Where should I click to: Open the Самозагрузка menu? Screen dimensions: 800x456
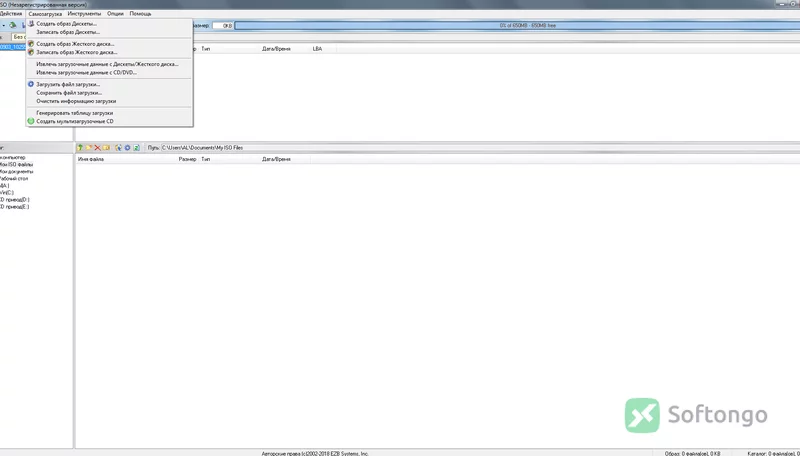click(45, 14)
